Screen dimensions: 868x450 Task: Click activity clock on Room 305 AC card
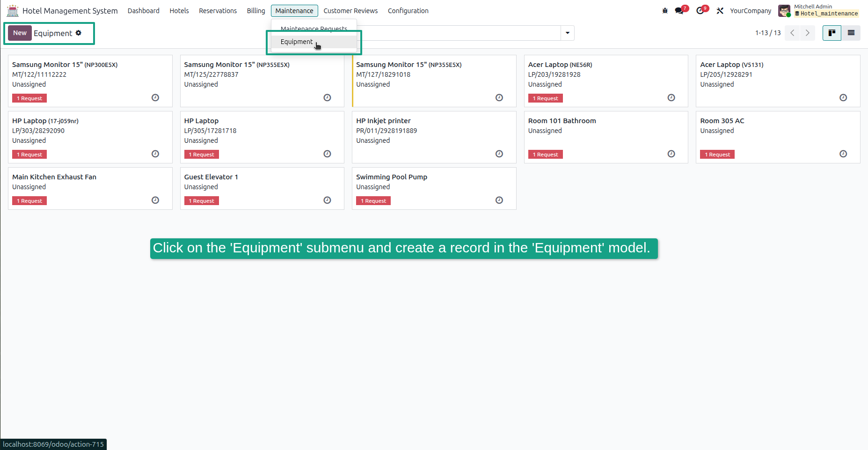(843, 154)
